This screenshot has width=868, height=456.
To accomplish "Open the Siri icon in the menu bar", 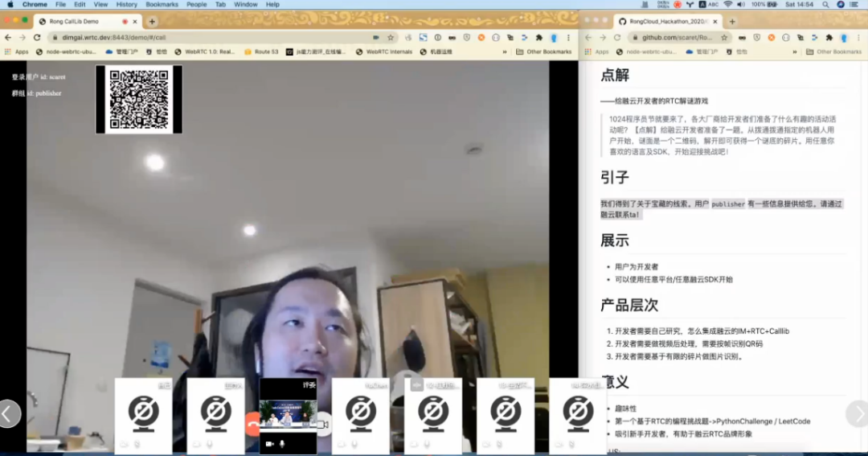I will click(841, 5).
